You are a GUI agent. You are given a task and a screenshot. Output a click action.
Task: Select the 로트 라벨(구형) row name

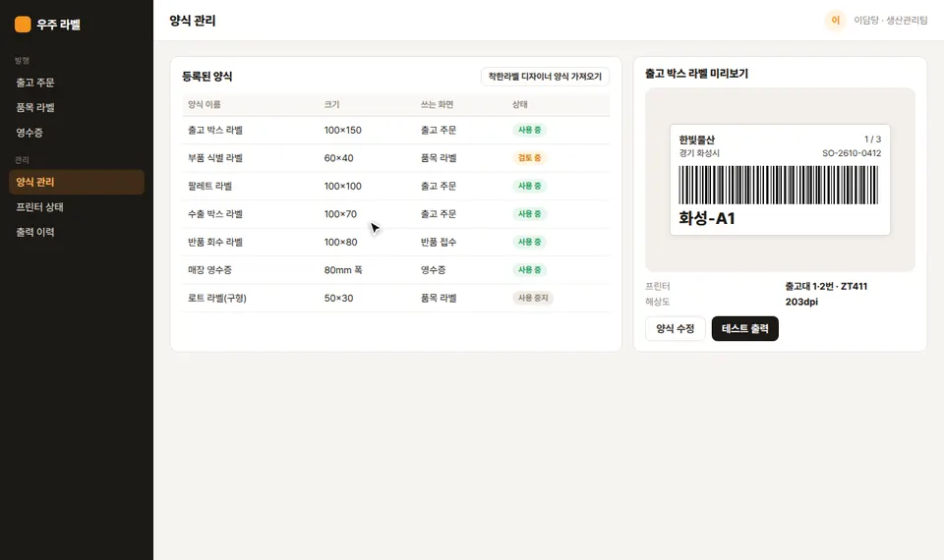coord(216,299)
